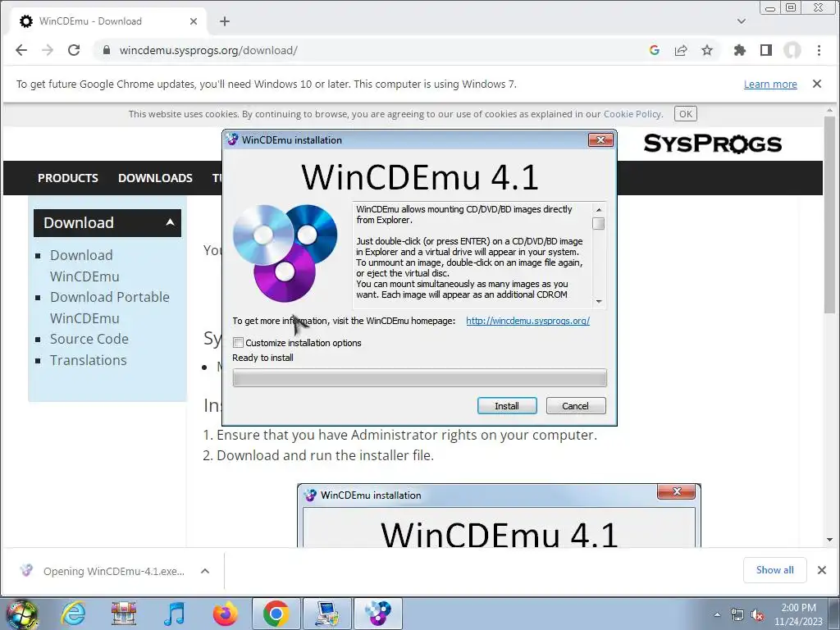Open the Chrome three-dot menu

point(819,50)
